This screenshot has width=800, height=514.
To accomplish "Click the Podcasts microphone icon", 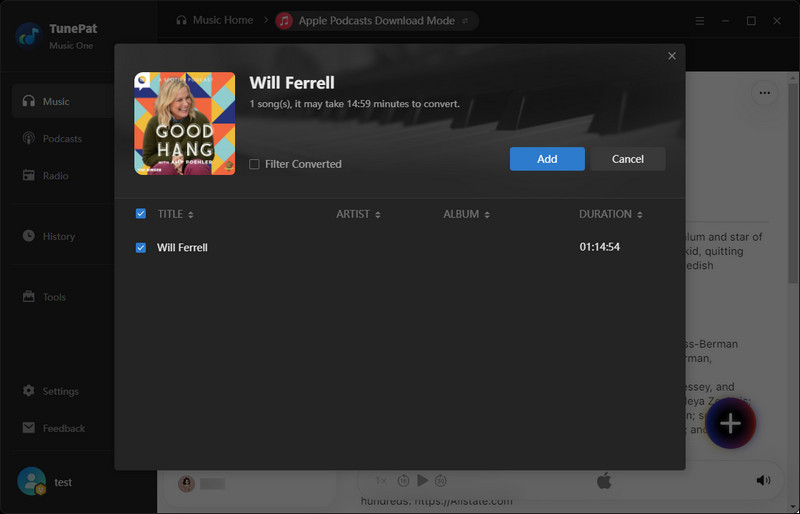I will [29, 138].
